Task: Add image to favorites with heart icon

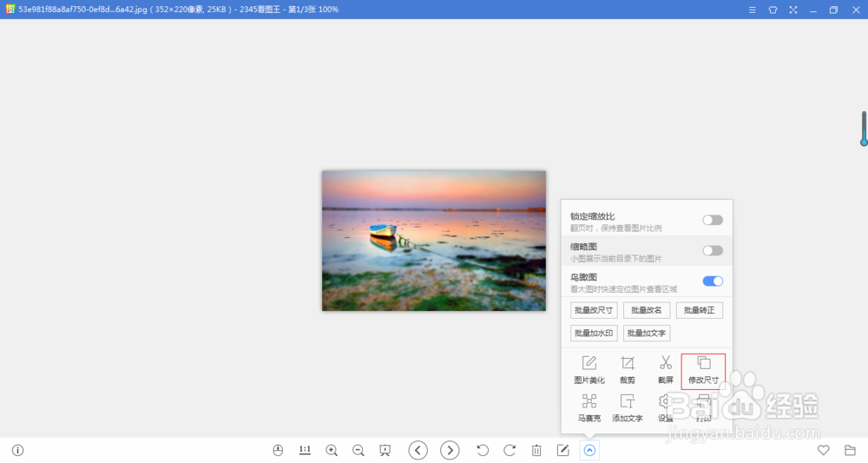Action: (824, 450)
